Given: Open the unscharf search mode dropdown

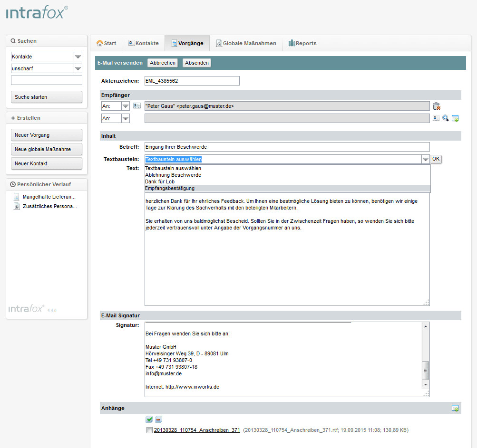Looking at the screenshot, I should click(78, 68).
